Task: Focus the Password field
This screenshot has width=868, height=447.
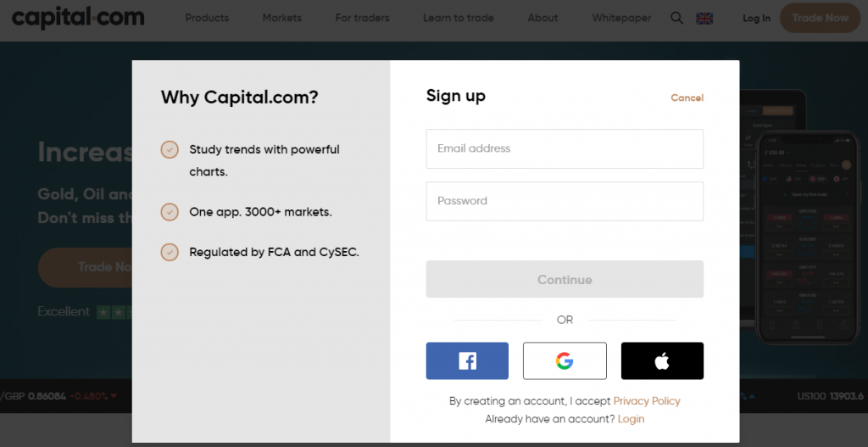Action: [x=565, y=201]
